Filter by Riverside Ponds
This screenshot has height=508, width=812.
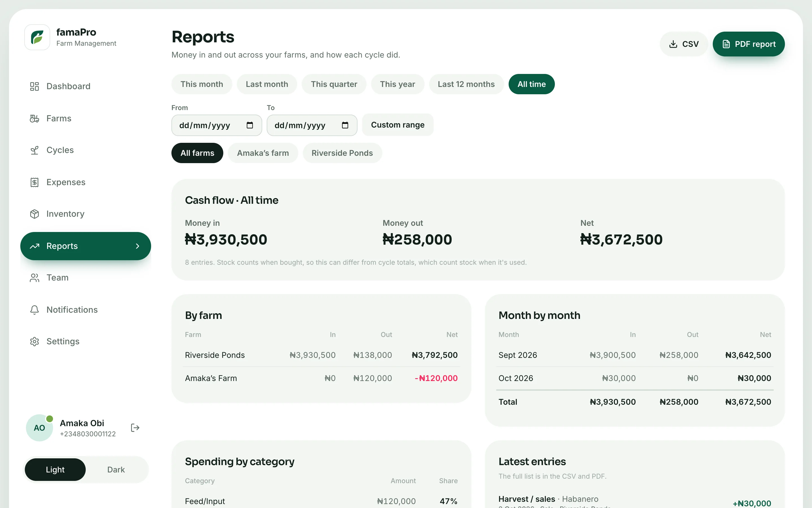tap(342, 153)
